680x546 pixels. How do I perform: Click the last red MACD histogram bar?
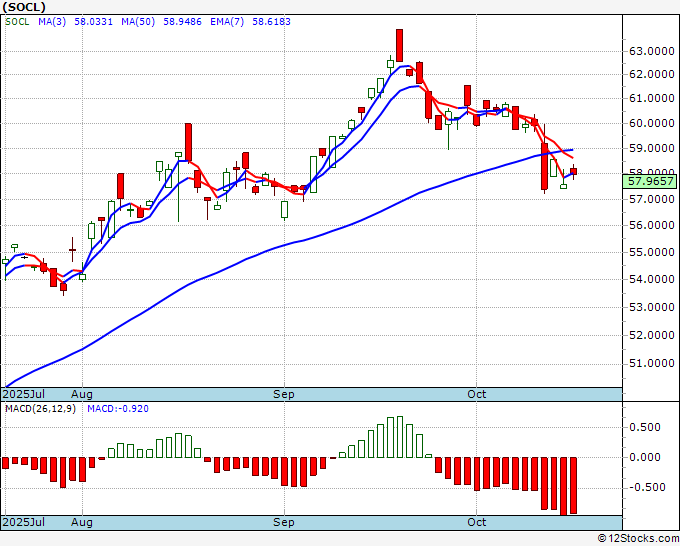[573, 486]
